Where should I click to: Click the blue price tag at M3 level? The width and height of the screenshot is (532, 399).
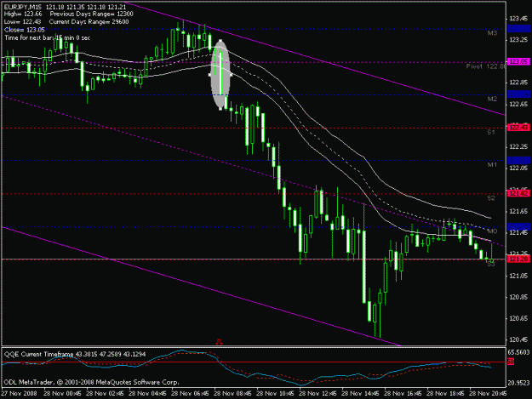click(518, 29)
